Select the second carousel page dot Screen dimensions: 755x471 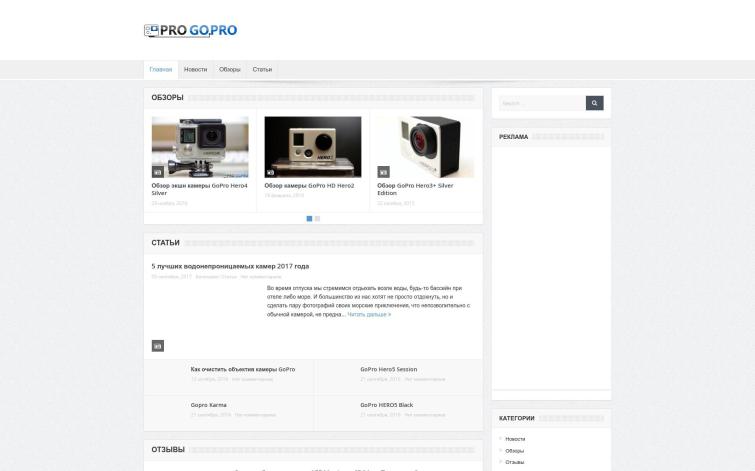point(317,219)
